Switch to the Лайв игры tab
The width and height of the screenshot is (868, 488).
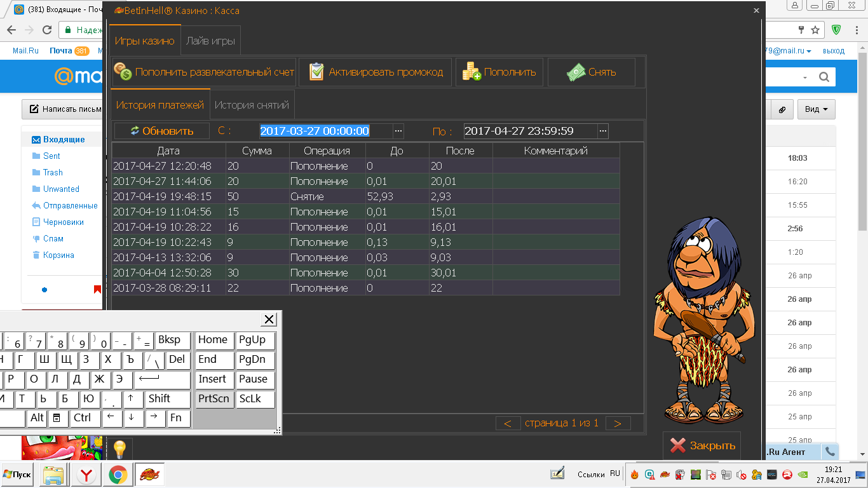coord(210,41)
